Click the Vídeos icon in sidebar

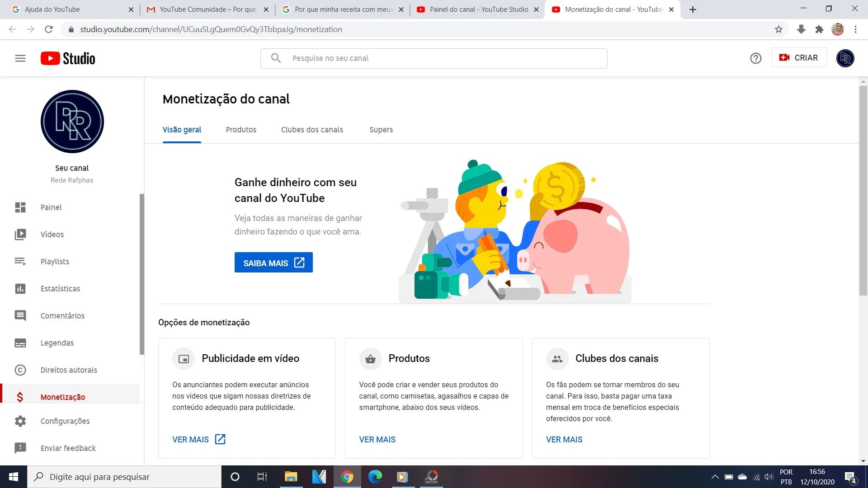tap(21, 234)
